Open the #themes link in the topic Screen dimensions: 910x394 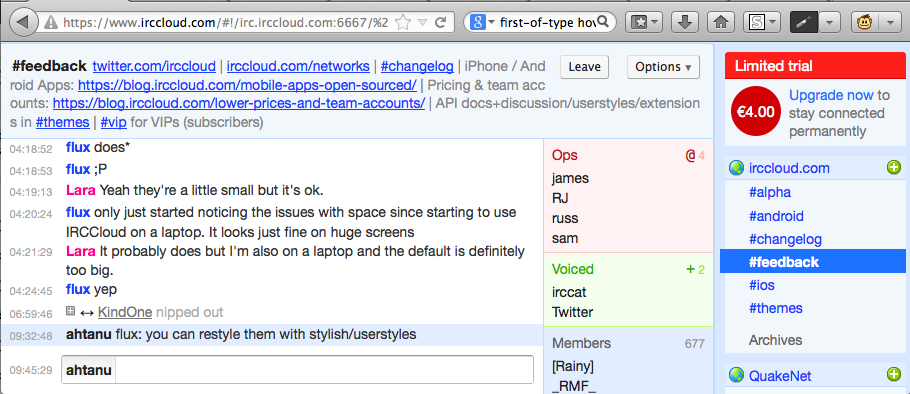point(62,123)
